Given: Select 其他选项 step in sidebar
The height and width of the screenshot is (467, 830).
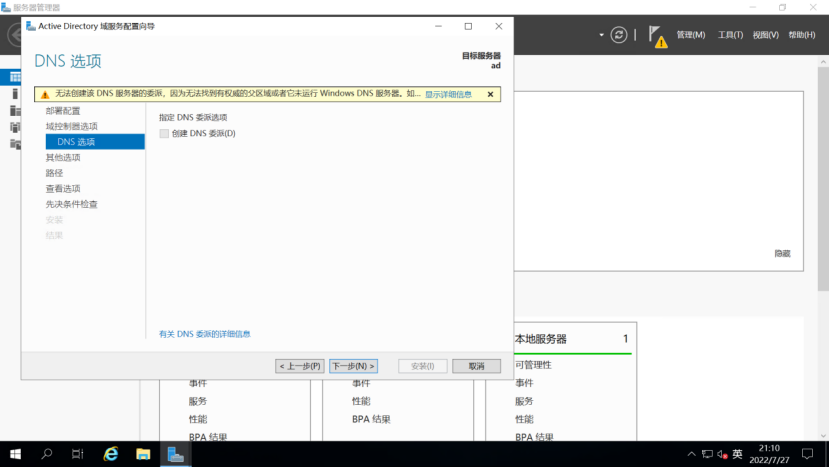Looking at the screenshot, I should pos(63,157).
